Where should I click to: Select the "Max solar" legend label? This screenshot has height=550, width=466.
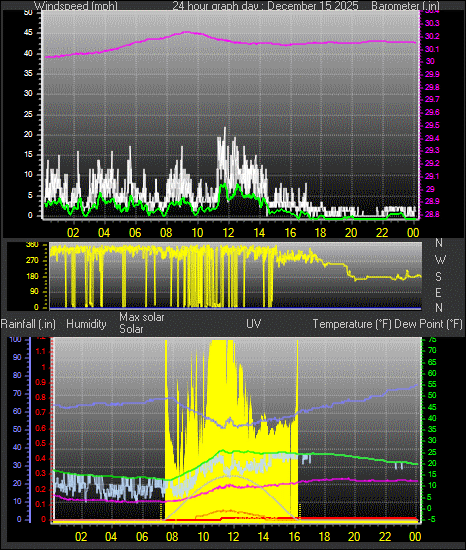click(142, 317)
